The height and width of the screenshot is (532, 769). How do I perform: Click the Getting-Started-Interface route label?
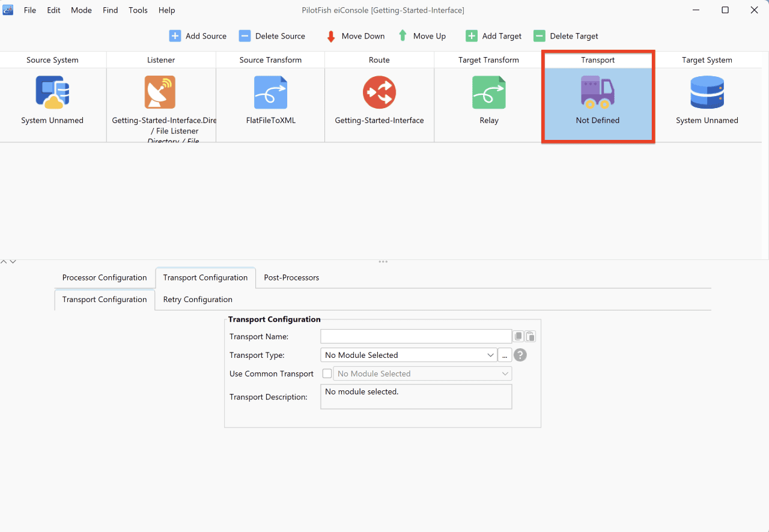(379, 120)
